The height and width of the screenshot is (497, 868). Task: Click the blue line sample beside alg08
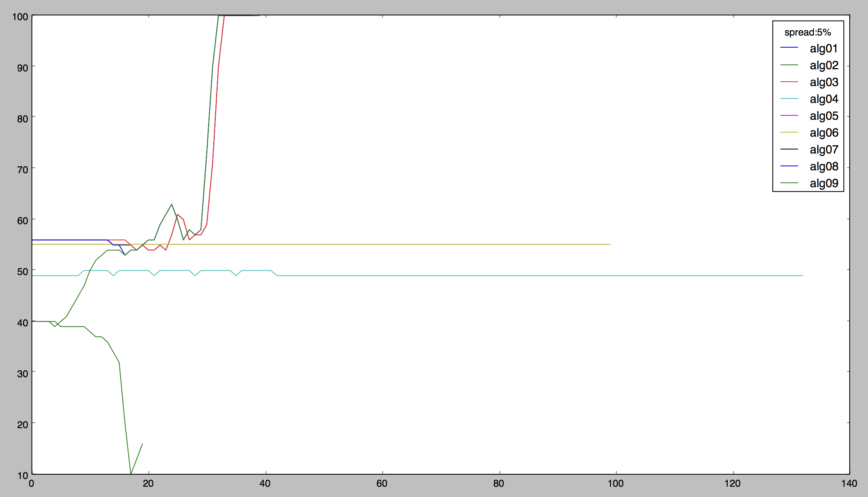click(x=789, y=166)
